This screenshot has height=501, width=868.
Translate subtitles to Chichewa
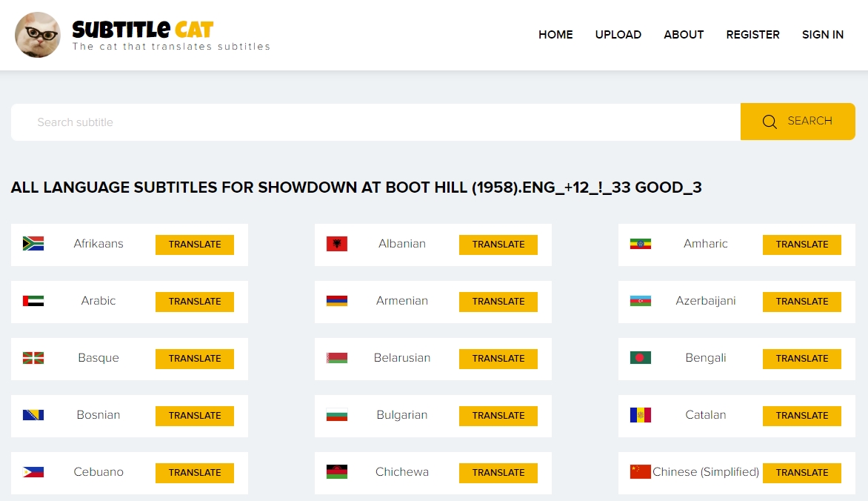click(x=498, y=474)
